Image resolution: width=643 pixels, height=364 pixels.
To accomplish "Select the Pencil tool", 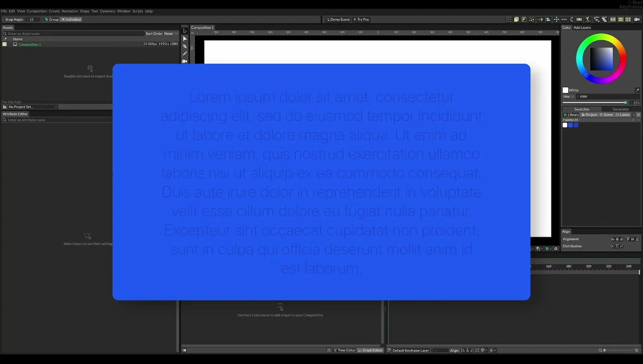I will coord(185,54).
